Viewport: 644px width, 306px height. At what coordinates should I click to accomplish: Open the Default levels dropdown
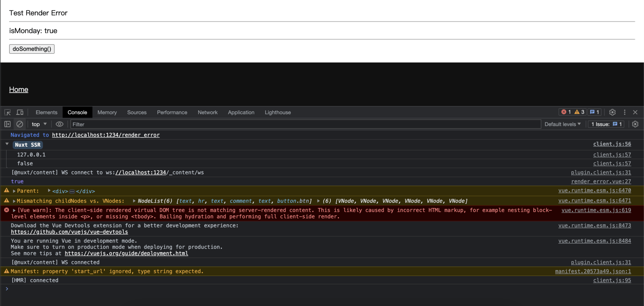tap(562, 124)
